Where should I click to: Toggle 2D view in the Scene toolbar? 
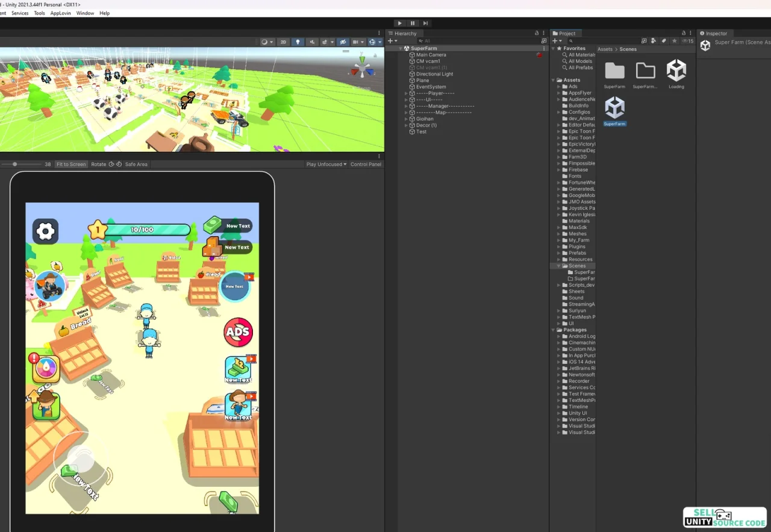(284, 42)
